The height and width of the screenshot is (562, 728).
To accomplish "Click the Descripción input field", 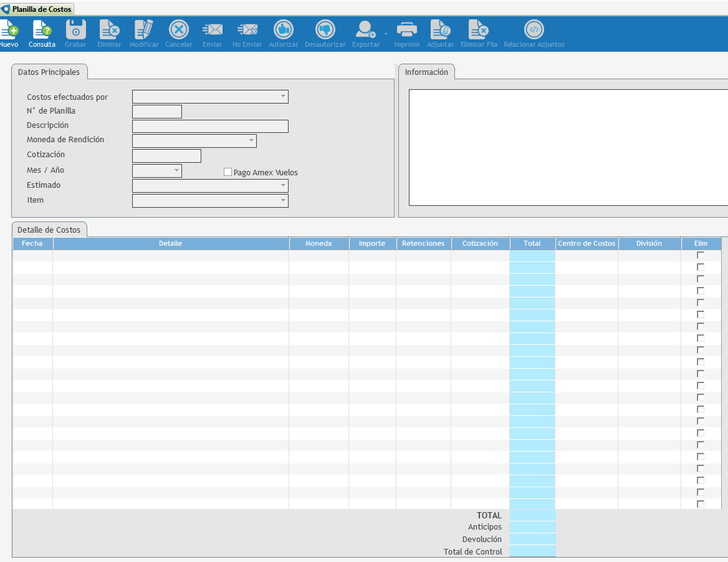I will click(x=210, y=127).
